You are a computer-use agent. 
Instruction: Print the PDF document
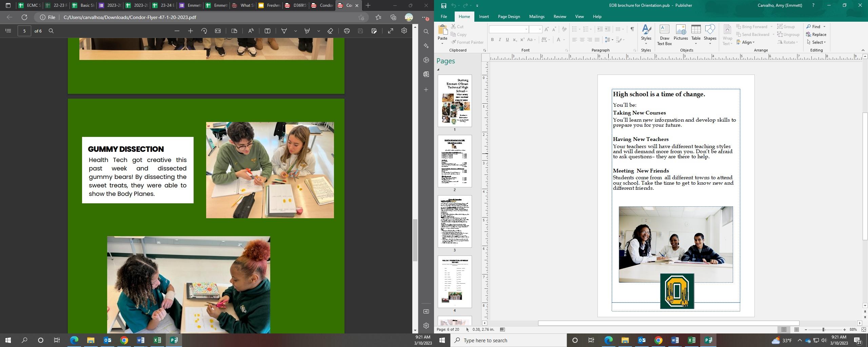coord(347,31)
